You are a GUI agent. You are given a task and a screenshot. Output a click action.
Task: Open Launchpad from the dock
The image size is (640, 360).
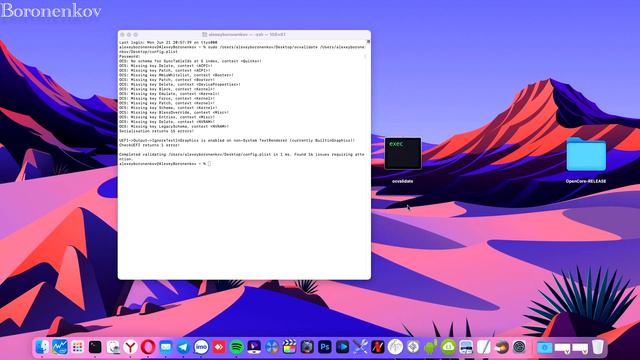coord(78,347)
